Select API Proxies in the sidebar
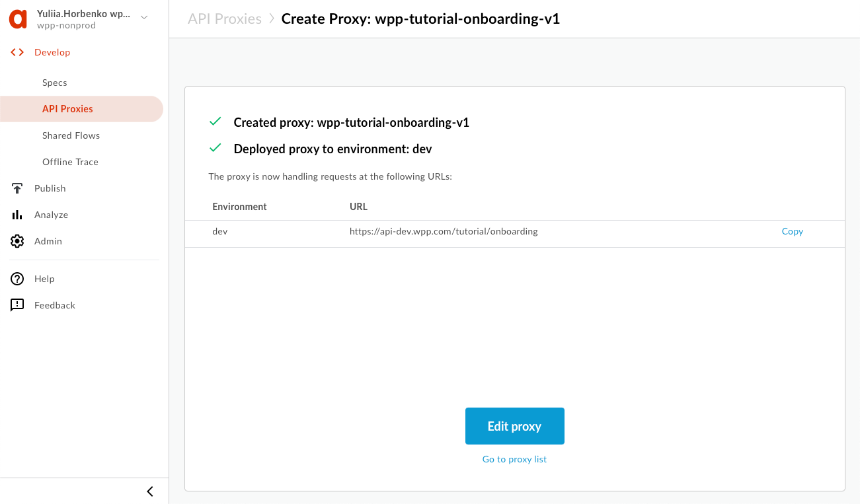 point(67,109)
